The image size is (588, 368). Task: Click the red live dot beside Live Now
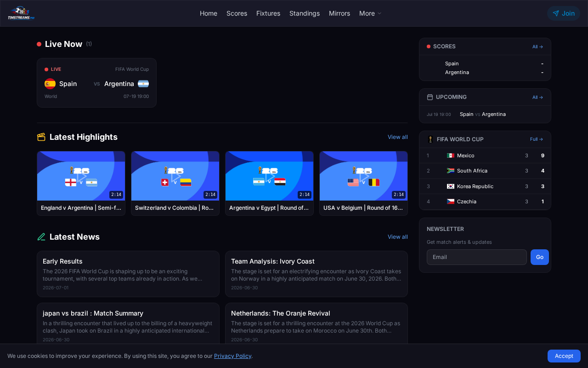[x=39, y=44]
